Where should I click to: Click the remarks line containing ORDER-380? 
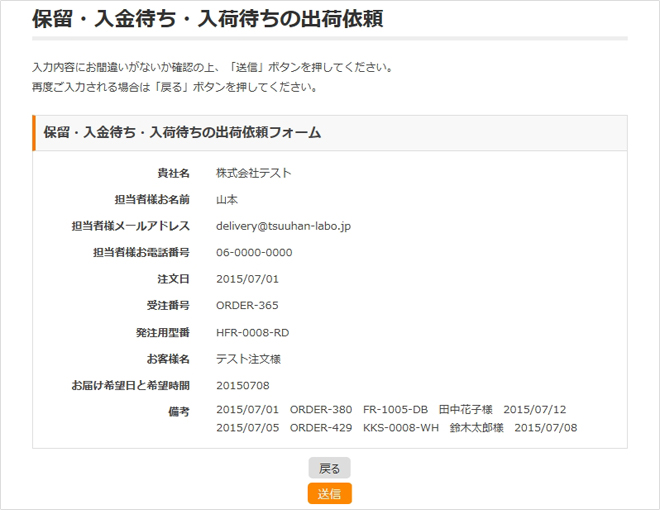391,410
